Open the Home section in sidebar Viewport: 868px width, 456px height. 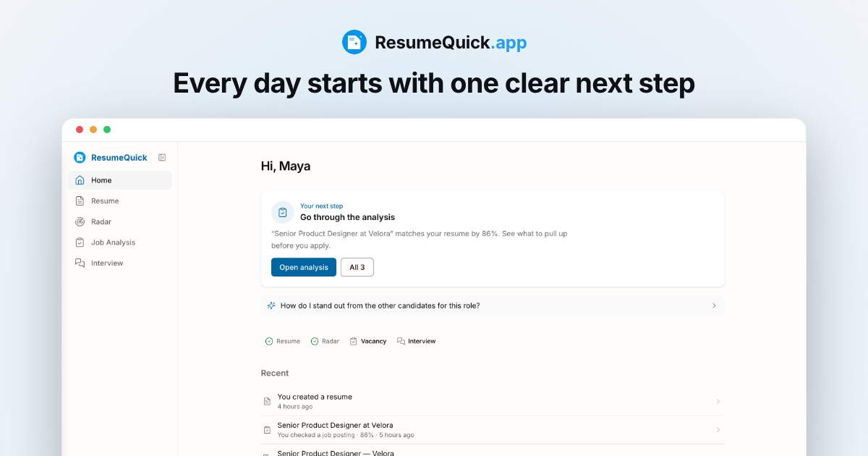point(120,180)
